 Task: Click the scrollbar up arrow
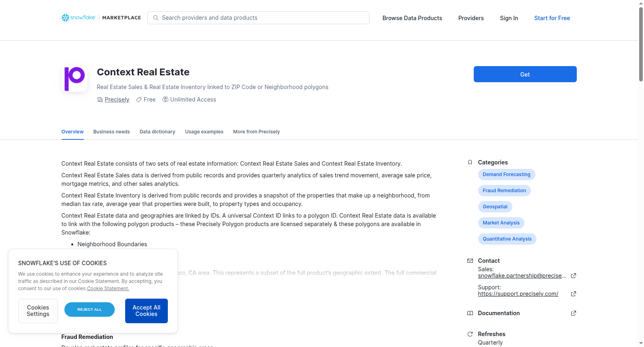point(641,3)
